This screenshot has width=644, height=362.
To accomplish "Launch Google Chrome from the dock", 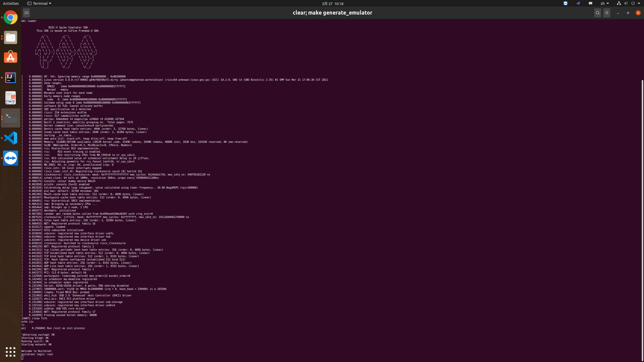I will (11, 17).
